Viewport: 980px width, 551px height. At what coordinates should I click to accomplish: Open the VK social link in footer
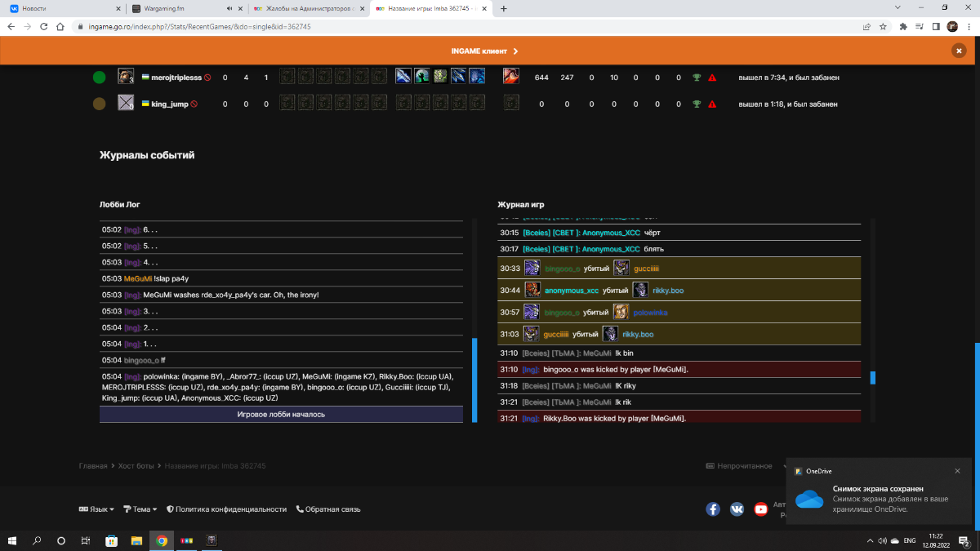[x=737, y=509]
